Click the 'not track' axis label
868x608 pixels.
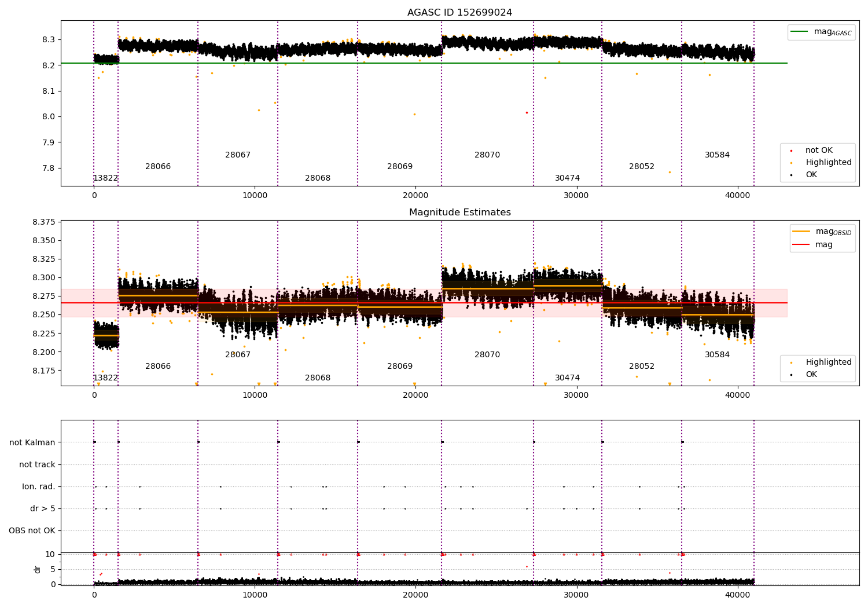(37, 464)
